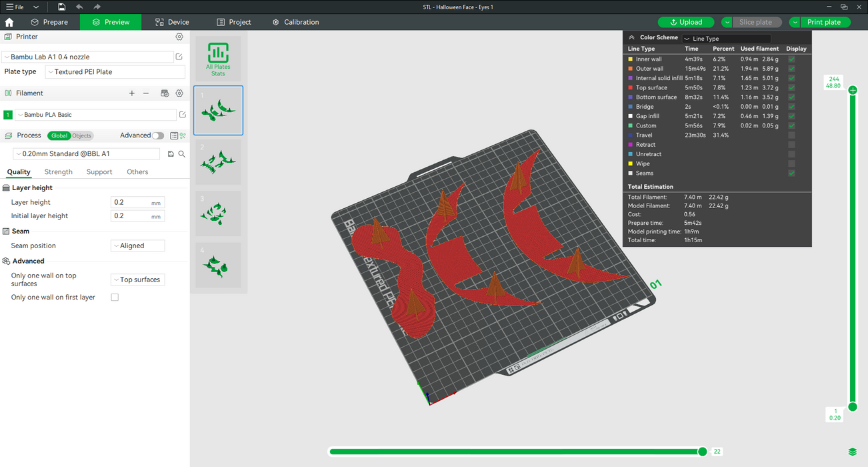868x467 pixels.
Task: Remove a filament with minus icon
Action: point(146,93)
